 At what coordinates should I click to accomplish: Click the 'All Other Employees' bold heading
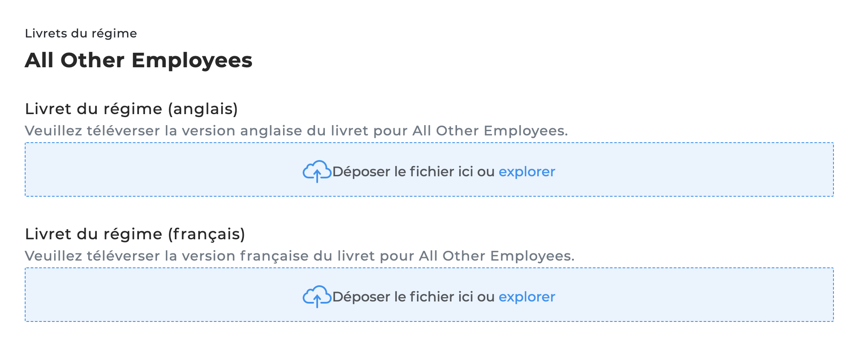tap(139, 60)
